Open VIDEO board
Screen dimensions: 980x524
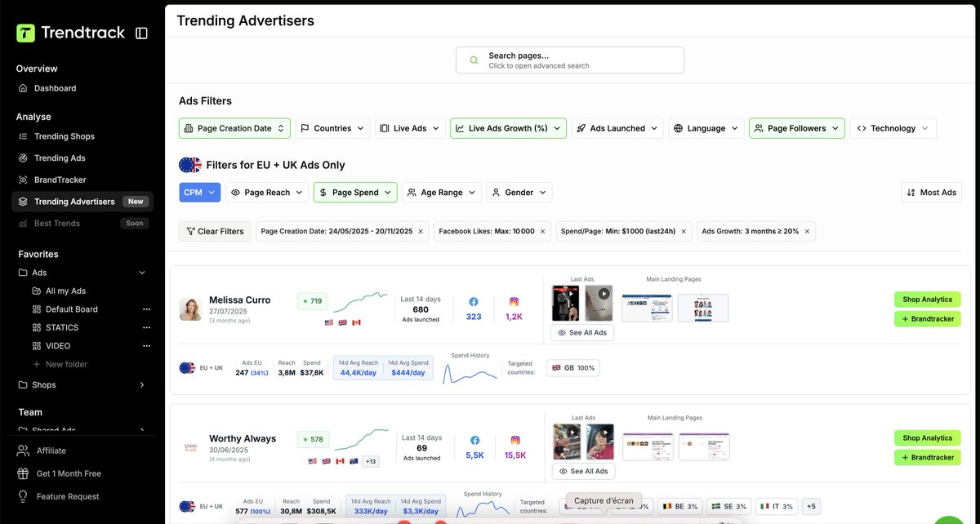(58, 346)
